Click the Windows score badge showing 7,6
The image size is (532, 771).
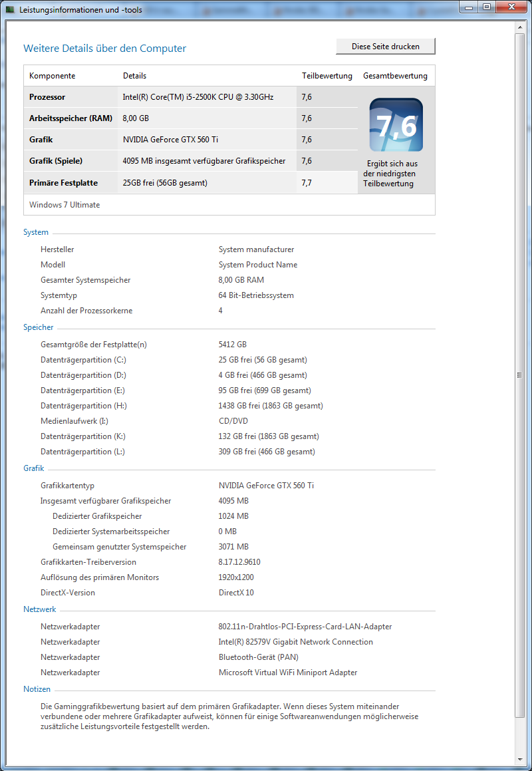point(396,124)
